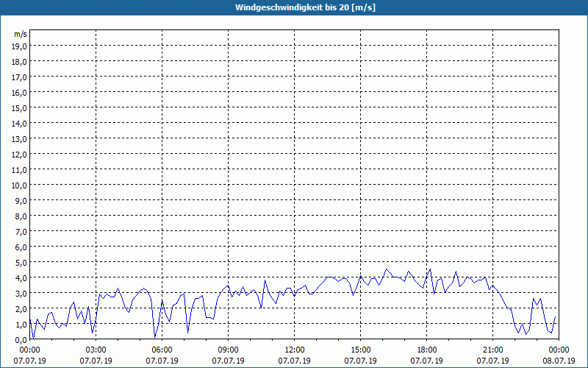This screenshot has height=368, width=588.
Task: Select the 0,0 y-axis label
Action: pyautogui.click(x=21, y=340)
